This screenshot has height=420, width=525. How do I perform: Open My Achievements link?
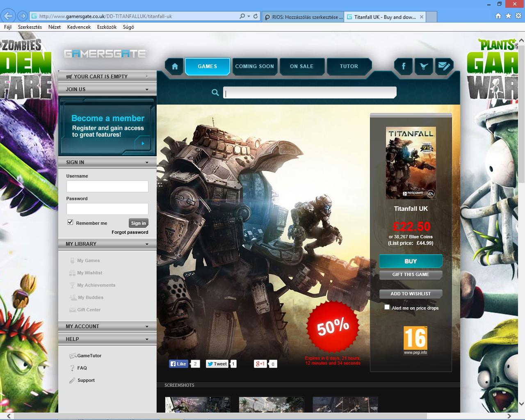tap(96, 285)
